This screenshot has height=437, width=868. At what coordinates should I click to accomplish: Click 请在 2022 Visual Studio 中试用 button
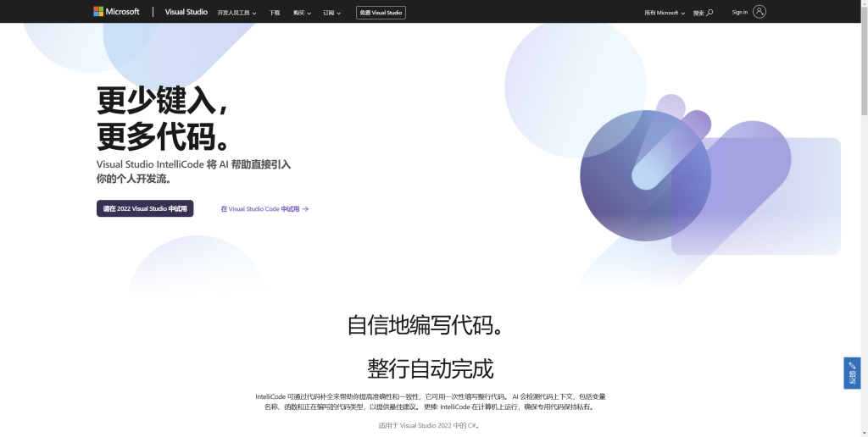145,208
